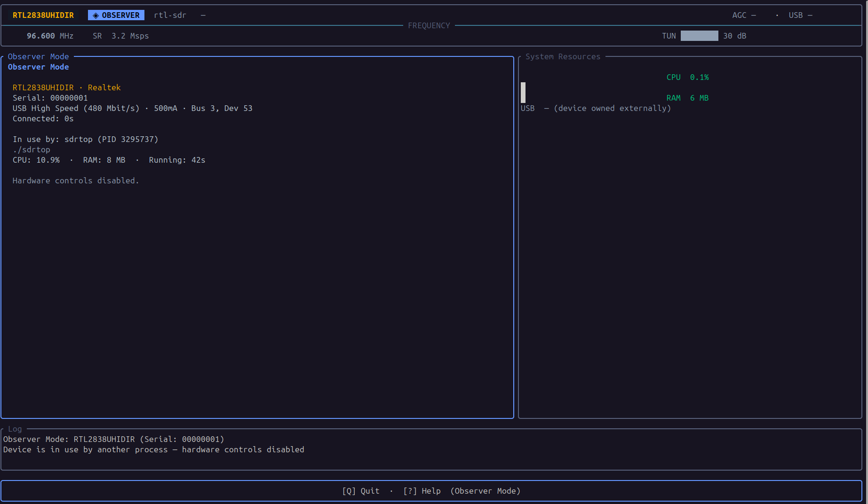Viewport: 868px width, 504px height.
Task: Click the 96.600 MHz frequency value
Action: click(x=50, y=36)
